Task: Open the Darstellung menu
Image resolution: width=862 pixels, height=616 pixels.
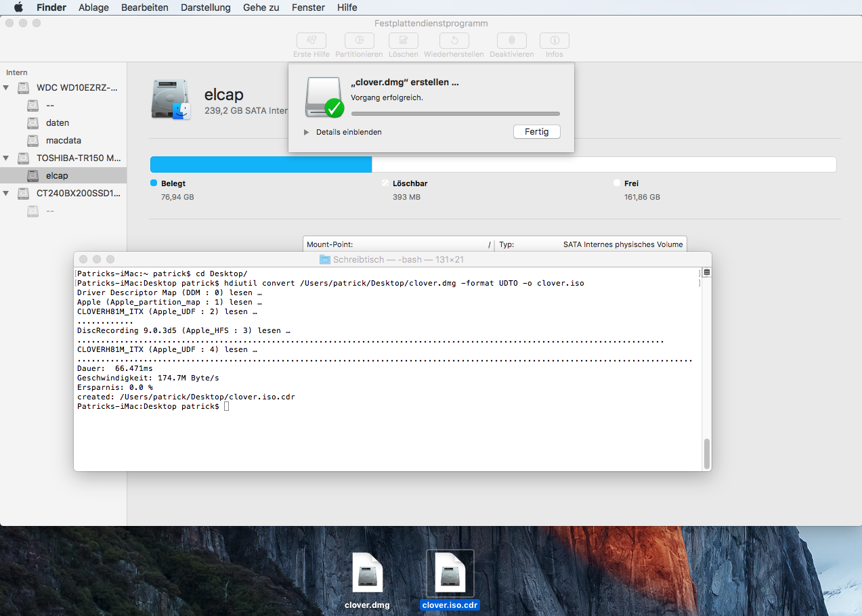Action: pyautogui.click(x=205, y=7)
